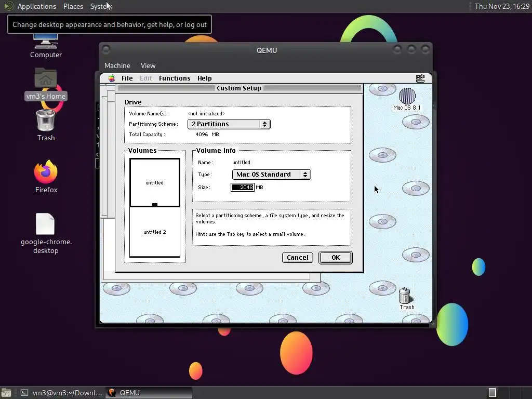Viewport: 532px width, 399px height.
Task: Open the volume Type dropdown
Action: click(271, 175)
